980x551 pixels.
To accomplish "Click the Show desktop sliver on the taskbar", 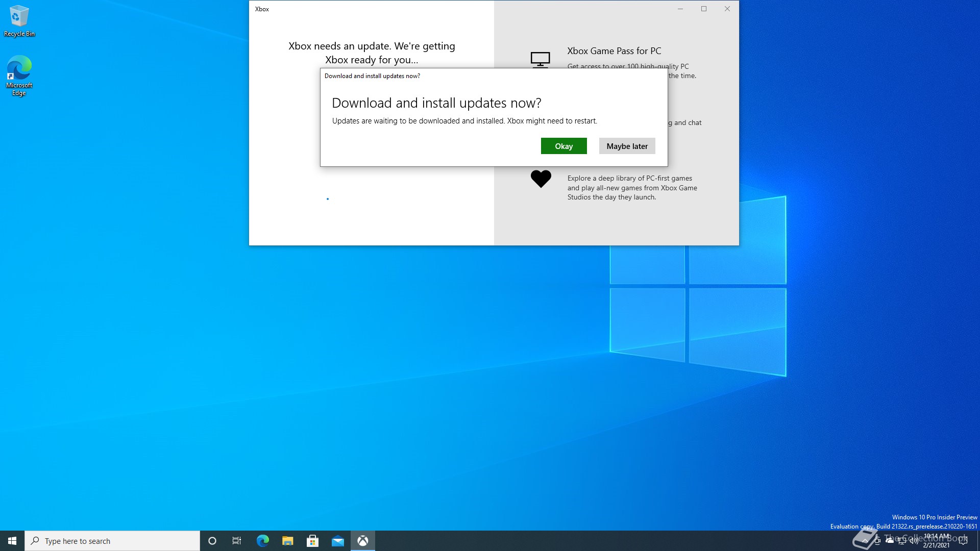I will point(978,541).
